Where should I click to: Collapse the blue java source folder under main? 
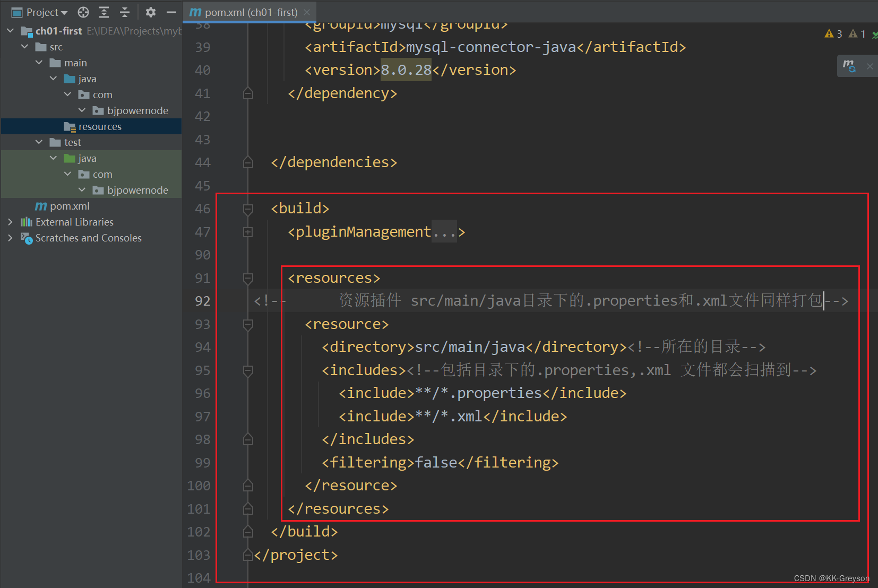click(53, 79)
